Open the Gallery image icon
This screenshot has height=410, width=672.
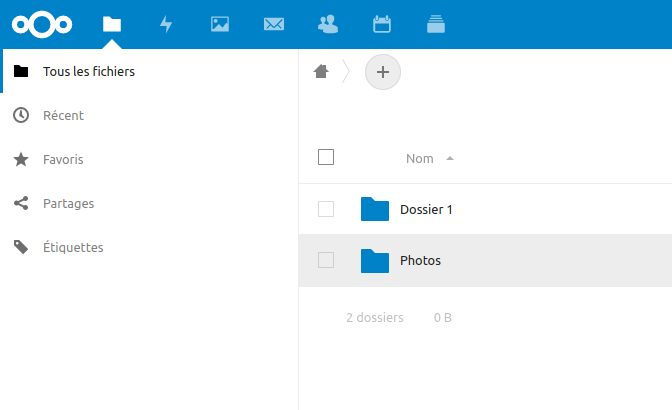(220, 24)
